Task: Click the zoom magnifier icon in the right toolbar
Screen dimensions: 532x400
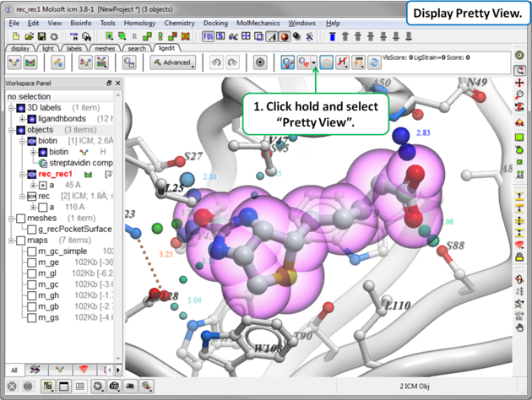Action: [520, 96]
